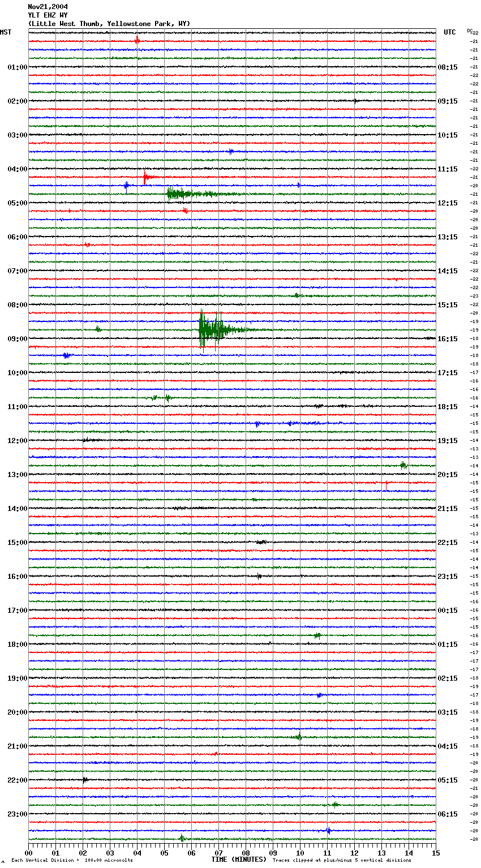Select the 12:00 MST time label
Image resolution: width=481 pixels, height=868 pixels.
(18, 441)
